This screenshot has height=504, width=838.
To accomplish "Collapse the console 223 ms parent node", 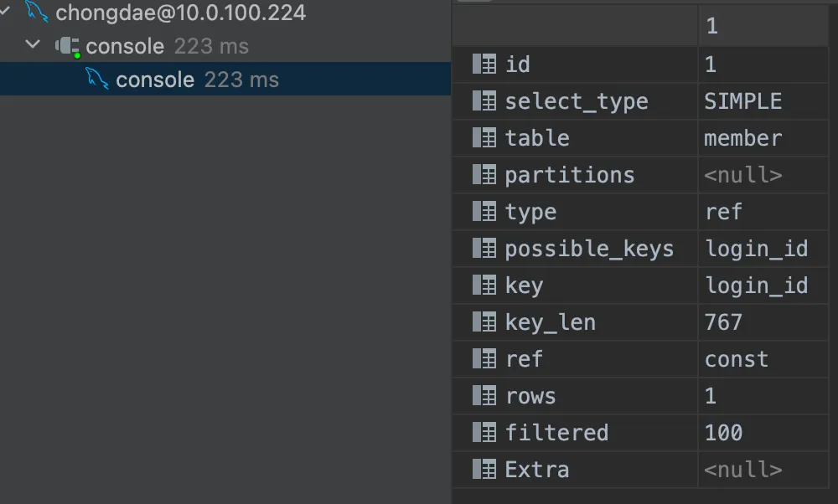I will click(x=34, y=45).
